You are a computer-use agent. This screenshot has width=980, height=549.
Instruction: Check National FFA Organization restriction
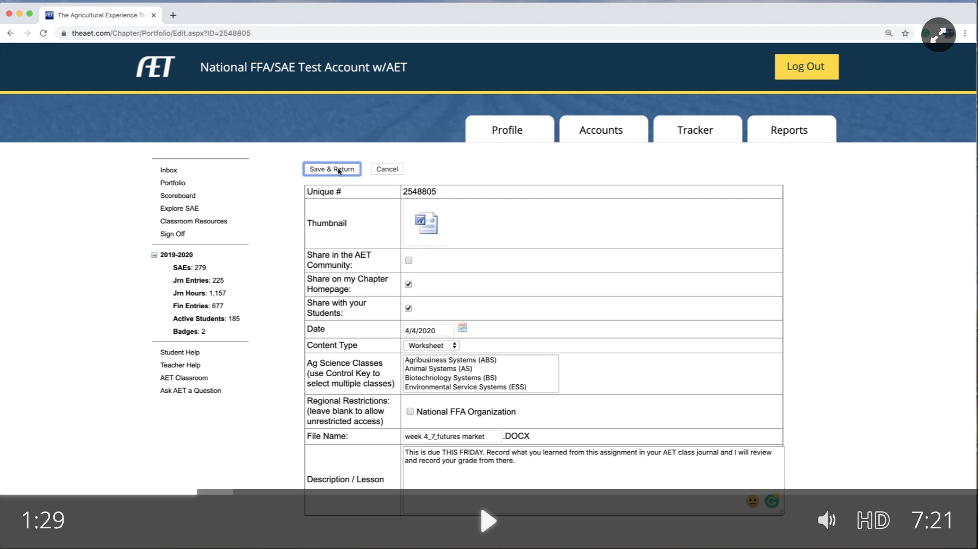coord(410,411)
